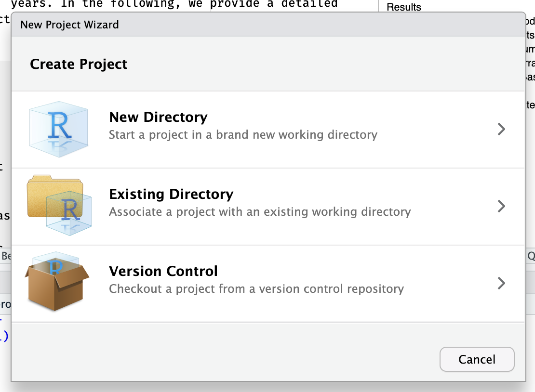Click the Version Control cardboard box icon
Image resolution: width=535 pixels, height=392 pixels.
[57, 283]
